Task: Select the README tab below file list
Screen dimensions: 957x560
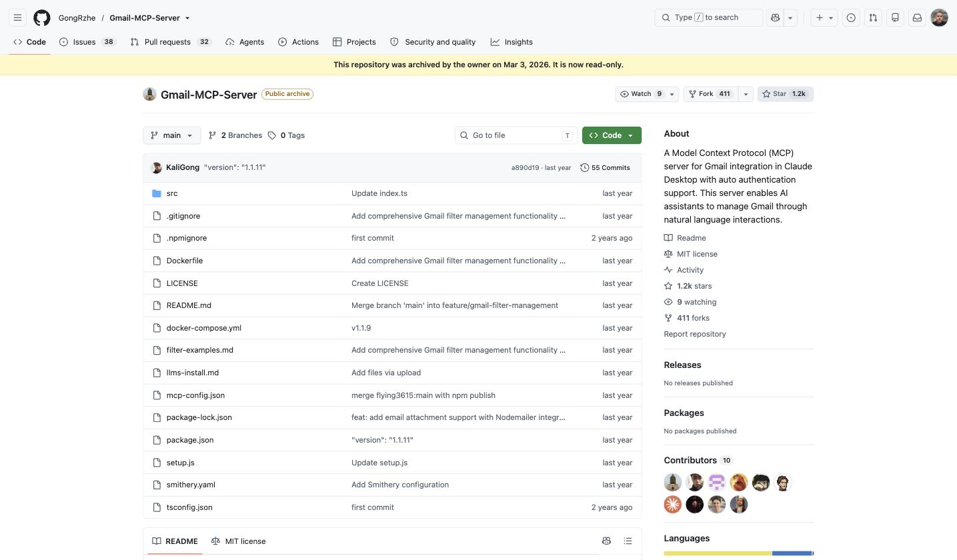Action: [175, 541]
